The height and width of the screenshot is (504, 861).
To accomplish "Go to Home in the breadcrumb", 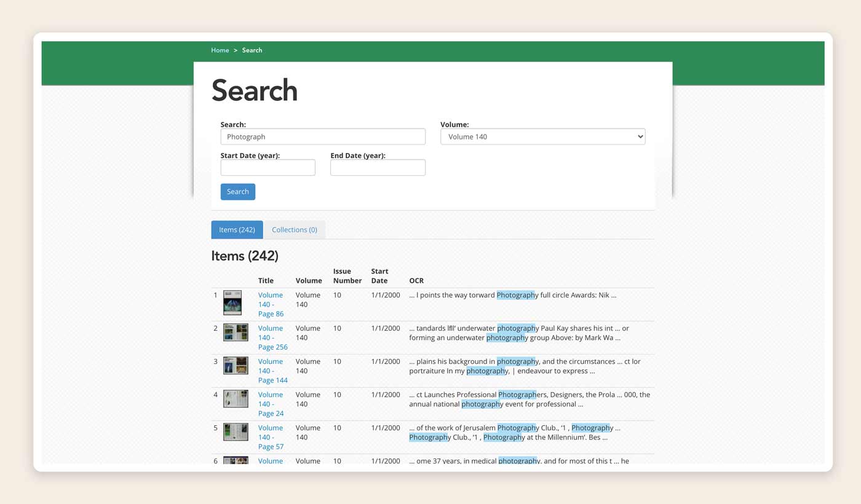I will click(x=220, y=50).
